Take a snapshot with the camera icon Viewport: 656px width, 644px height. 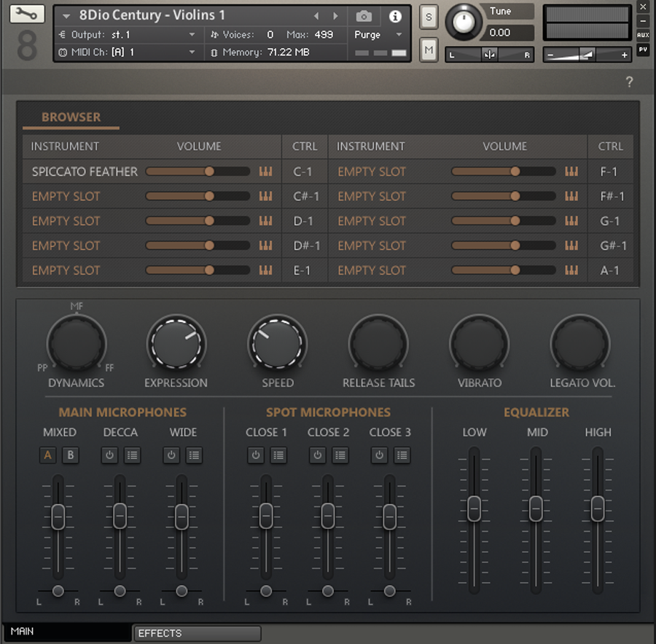click(364, 16)
